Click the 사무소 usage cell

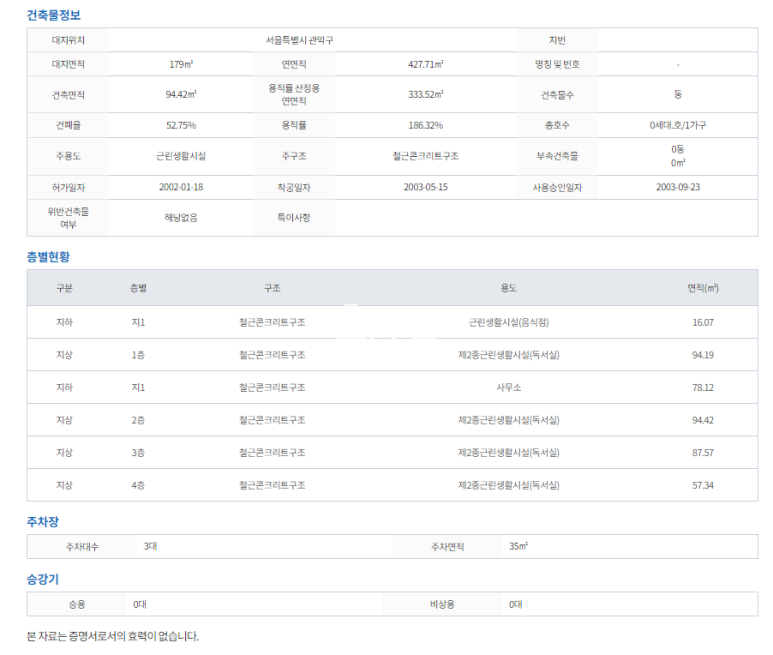pyautogui.click(x=508, y=388)
